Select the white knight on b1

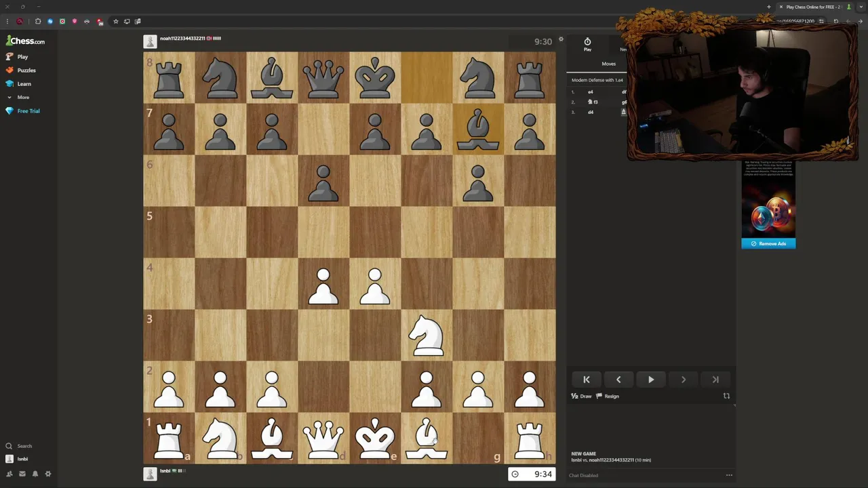click(x=220, y=439)
